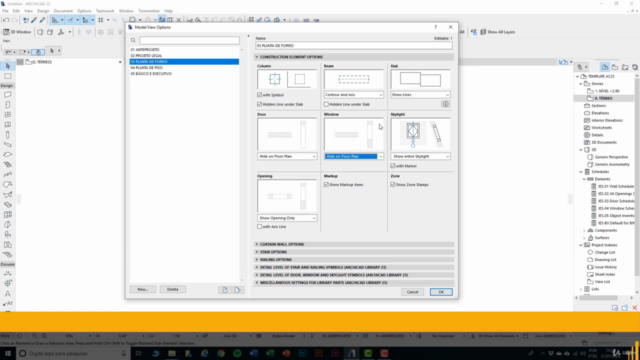Select Worksheets in Navigator tree
Screen dimensions: 640x360
click(x=601, y=128)
